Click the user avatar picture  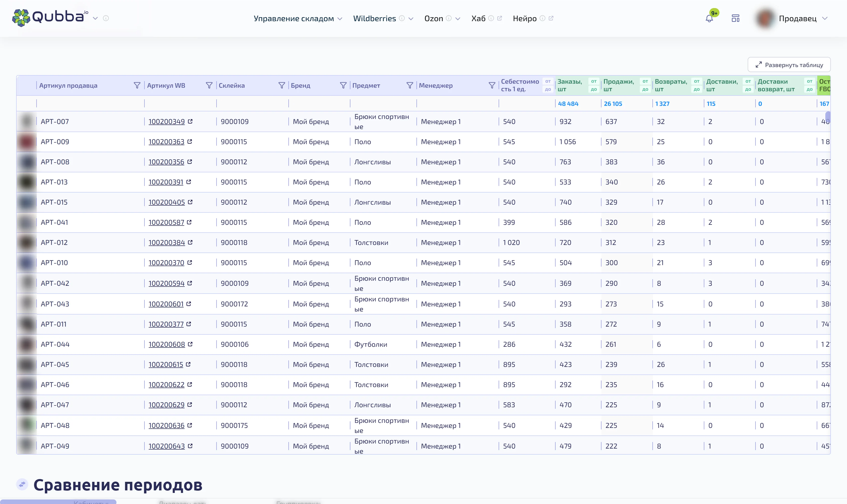(x=765, y=18)
